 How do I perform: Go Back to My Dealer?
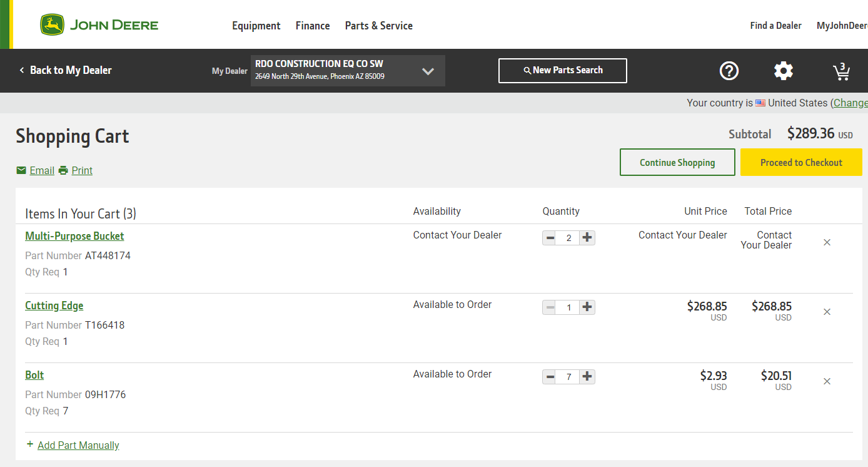point(65,70)
